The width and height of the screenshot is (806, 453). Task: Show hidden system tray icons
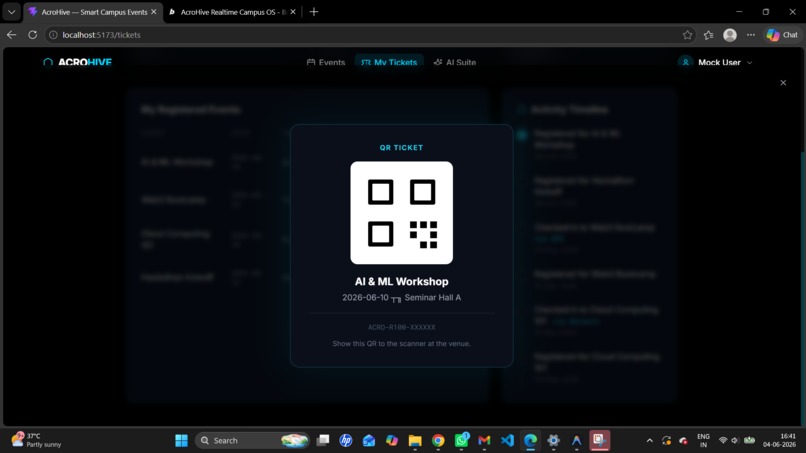coord(649,440)
